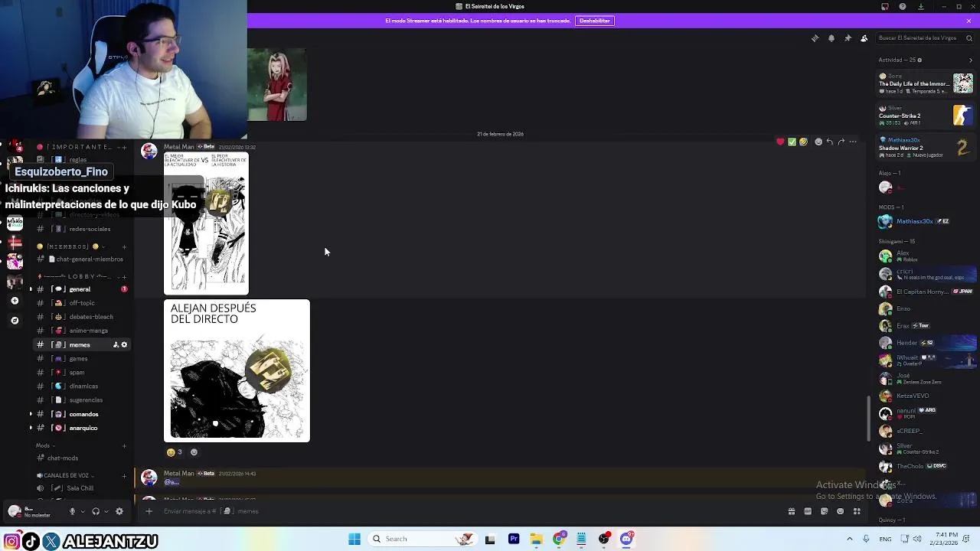Expand the Actividad section arrow
This screenshot has height=551, width=980.
click(x=970, y=60)
